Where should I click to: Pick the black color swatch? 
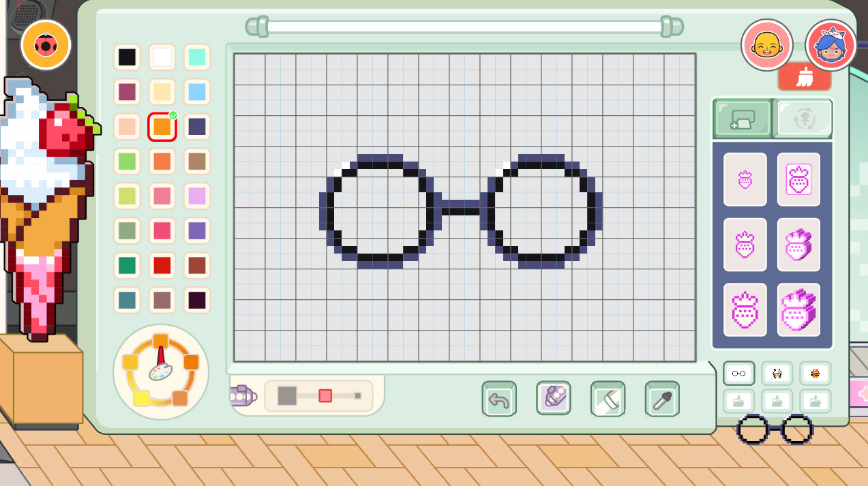128,57
